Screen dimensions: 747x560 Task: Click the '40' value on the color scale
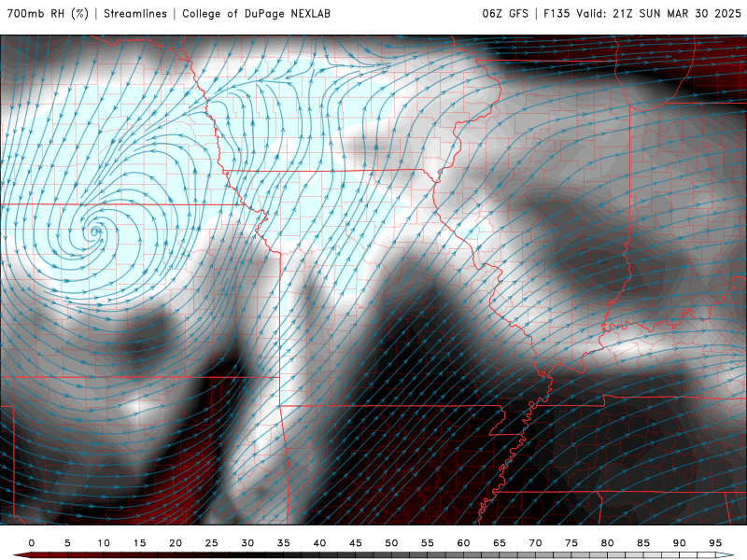tap(319, 543)
